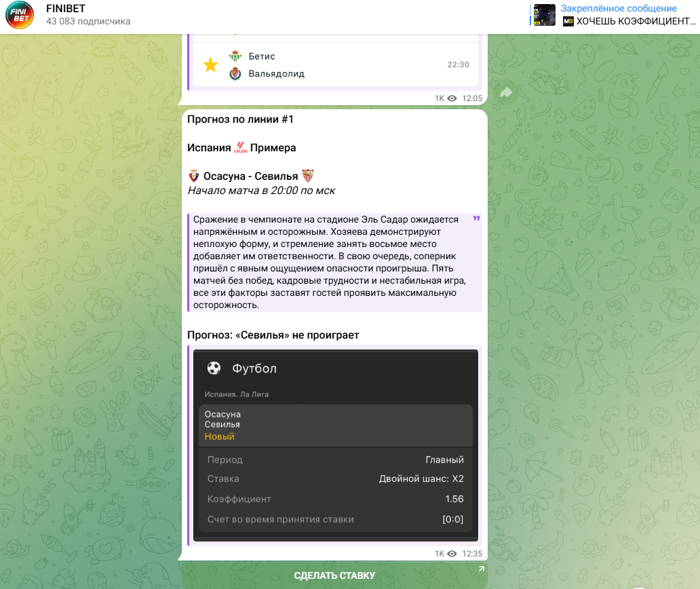Click the forward arrow beside the Betis post
700x589 pixels.
(505, 93)
